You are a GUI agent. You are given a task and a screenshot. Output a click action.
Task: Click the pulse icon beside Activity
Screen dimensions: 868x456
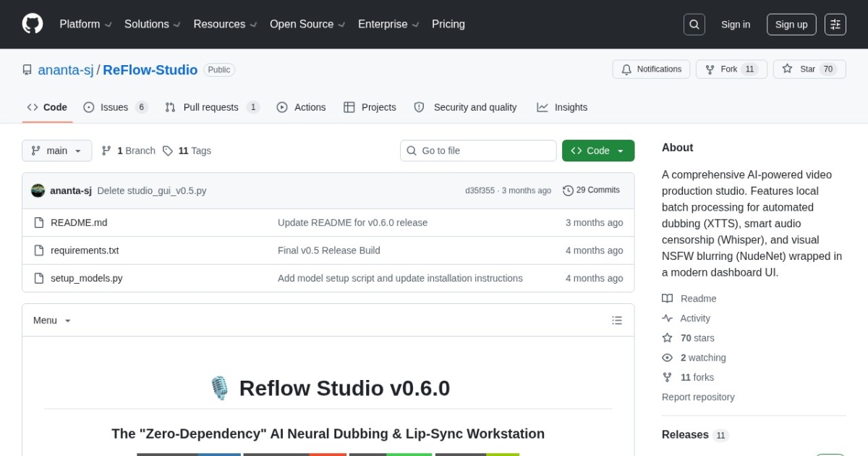point(667,318)
